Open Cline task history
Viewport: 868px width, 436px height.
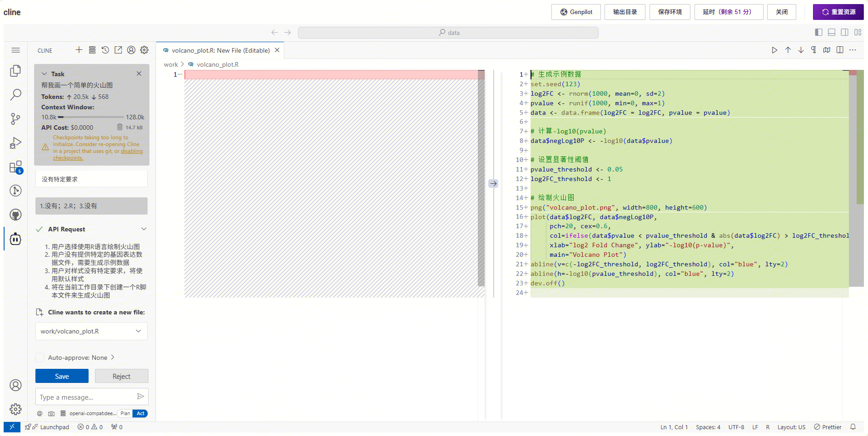point(105,50)
